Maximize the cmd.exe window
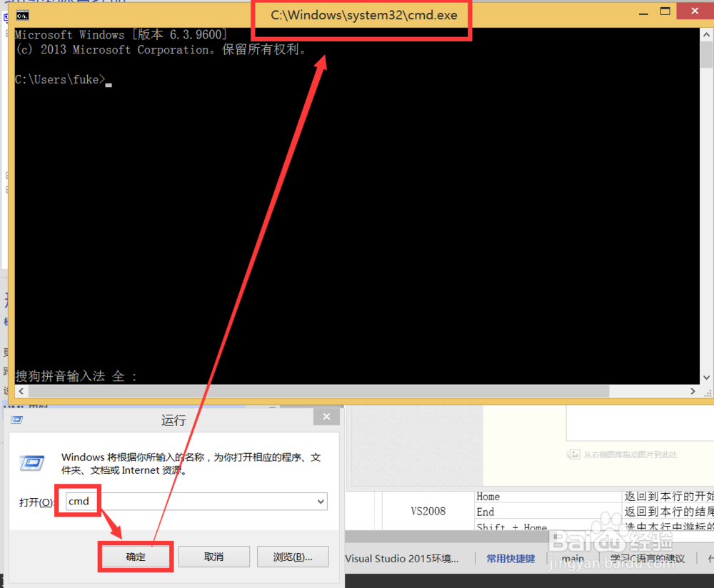Viewport: 714px width, 588px height. (x=665, y=11)
